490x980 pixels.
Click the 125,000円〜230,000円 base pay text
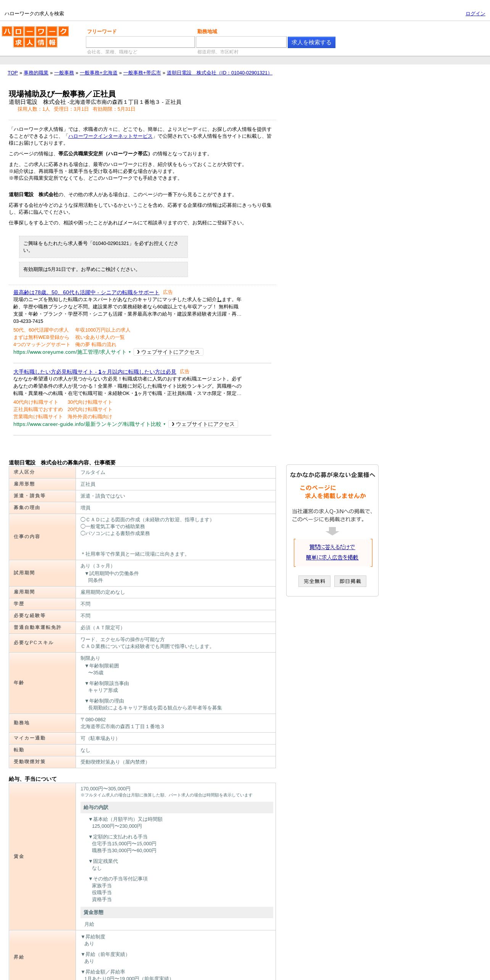pyautogui.click(x=117, y=826)
